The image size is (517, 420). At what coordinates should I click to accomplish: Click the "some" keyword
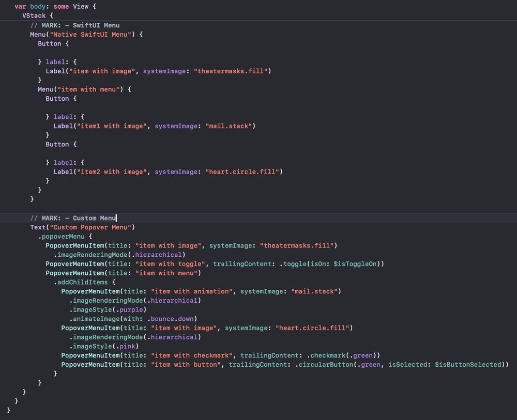(61, 7)
